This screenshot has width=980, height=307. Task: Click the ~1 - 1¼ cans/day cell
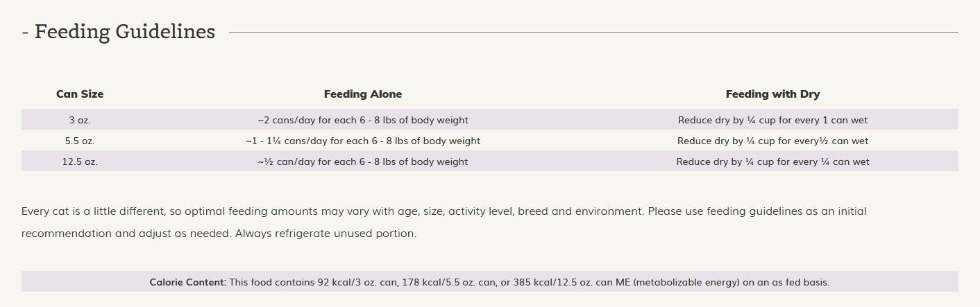(362, 141)
